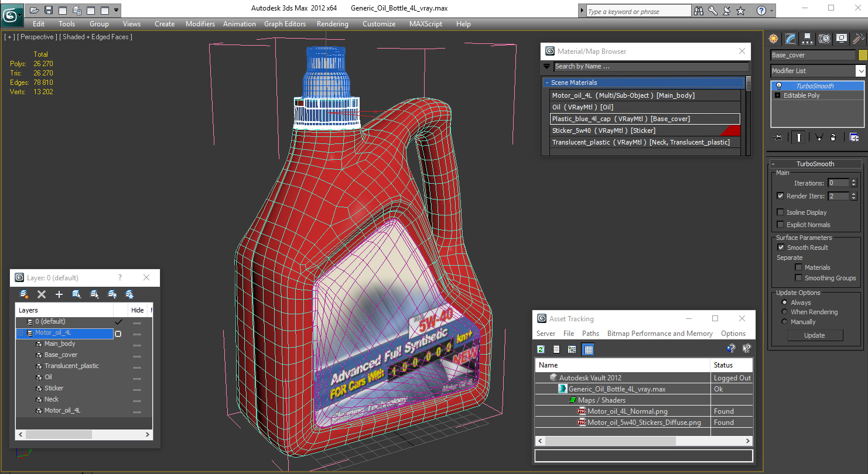
Task: Open the Rendering menu
Action: pos(333,24)
